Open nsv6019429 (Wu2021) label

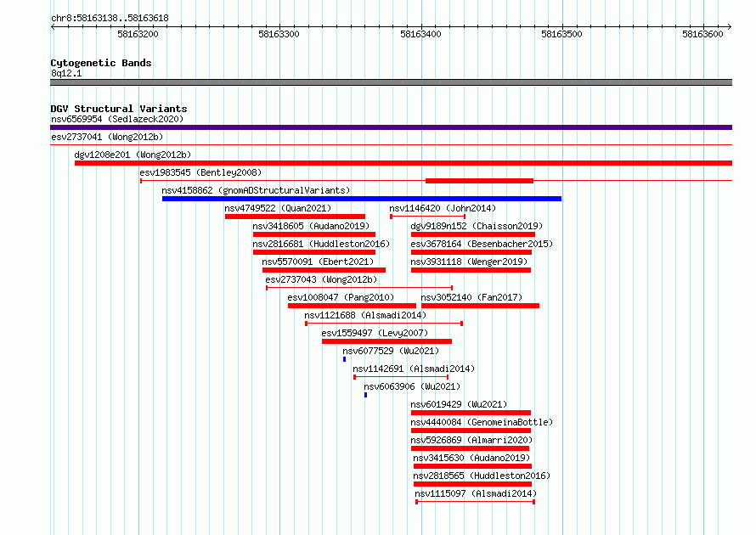pyautogui.click(x=459, y=404)
